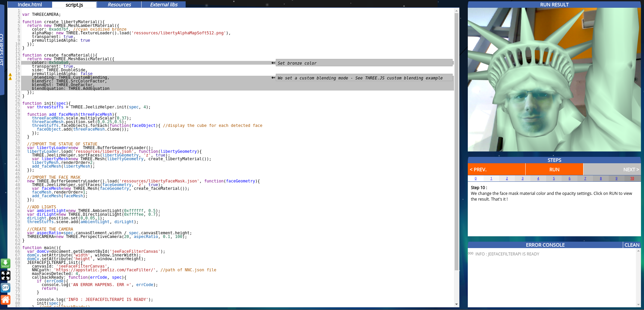
Task: Select the current step 10 link
Action: click(632, 178)
